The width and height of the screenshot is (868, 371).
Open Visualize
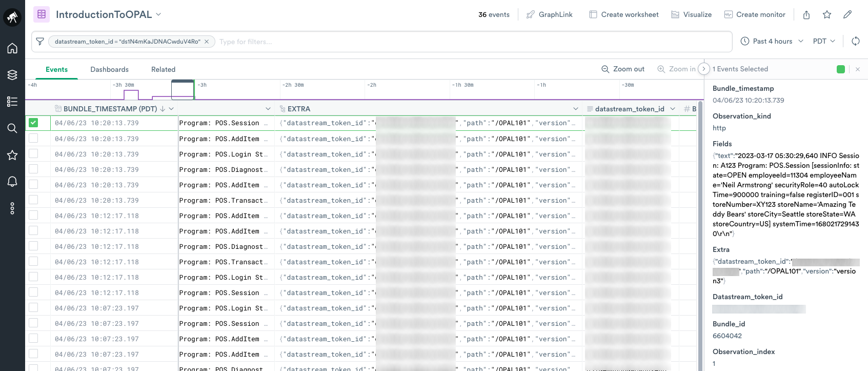pos(692,14)
